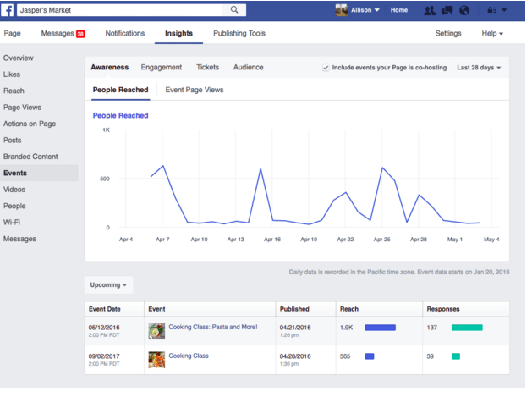The height and width of the screenshot is (397, 532).
Task: Switch to the Audience tab
Action: click(x=249, y=67)
